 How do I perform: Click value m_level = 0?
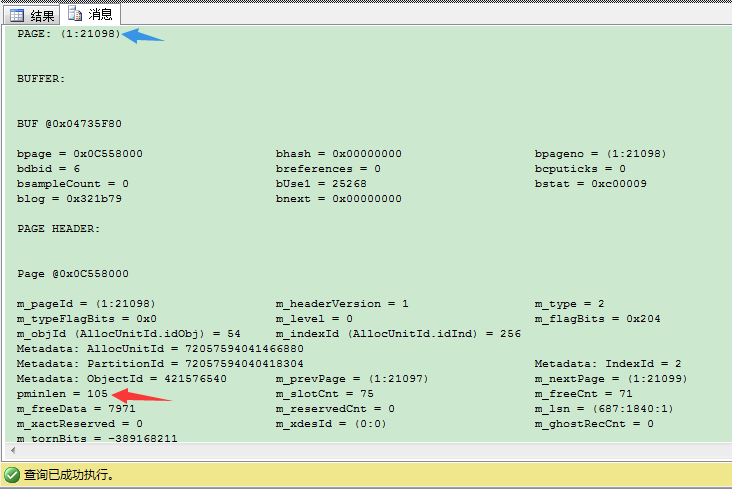point(314,319)
